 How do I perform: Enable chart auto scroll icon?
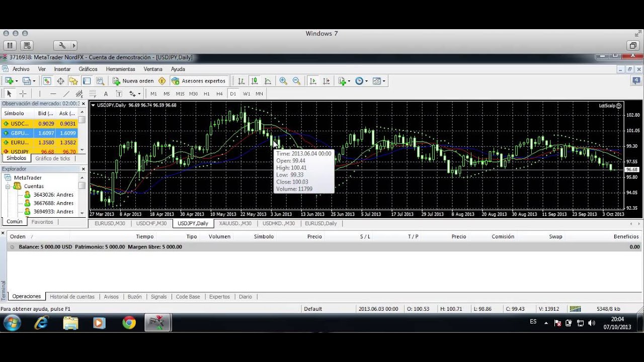[313, 80]
